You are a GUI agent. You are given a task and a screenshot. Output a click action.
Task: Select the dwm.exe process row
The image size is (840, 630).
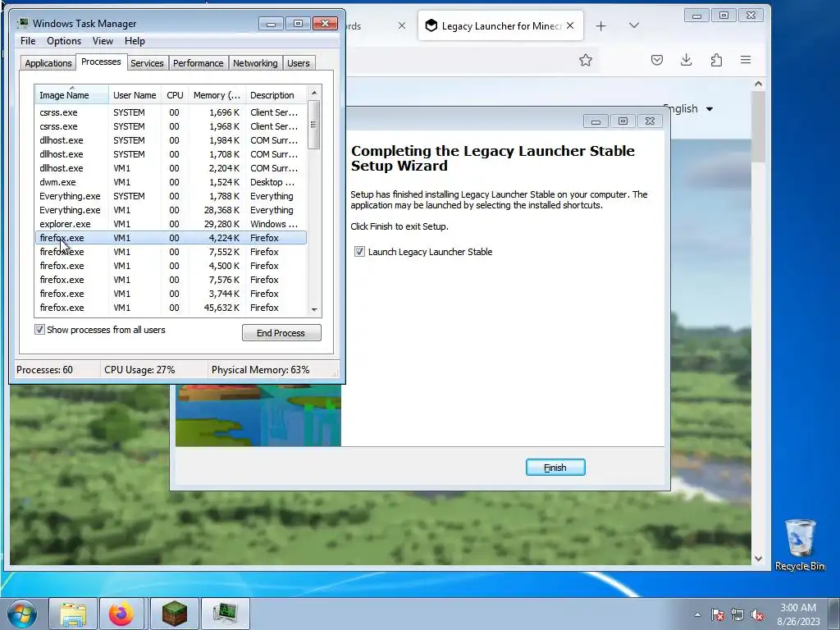[x=171, y=182]
